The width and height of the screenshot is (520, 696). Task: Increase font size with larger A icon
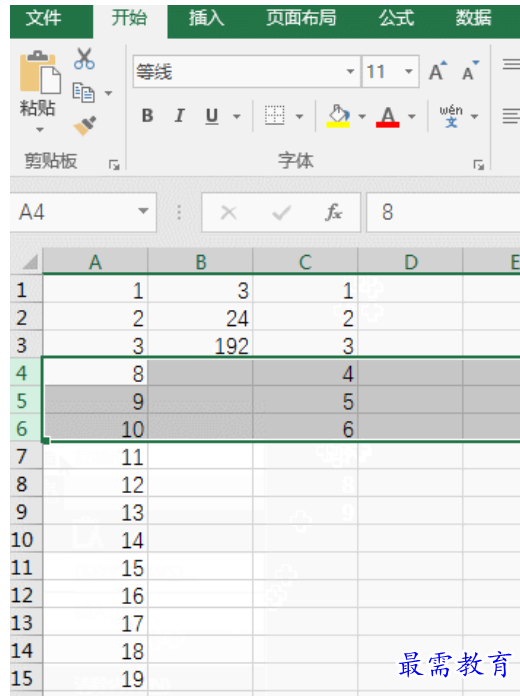(x=437, y=71)
